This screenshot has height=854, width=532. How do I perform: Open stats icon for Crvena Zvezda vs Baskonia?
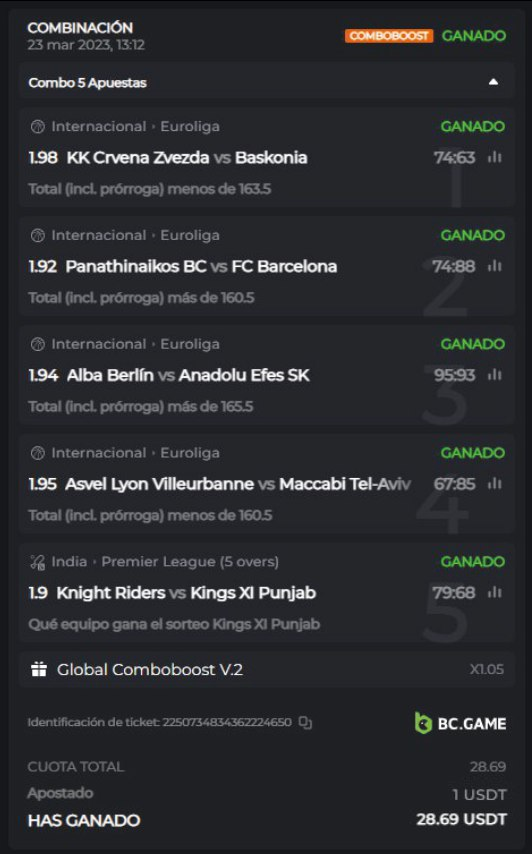(x=494, y=157)
